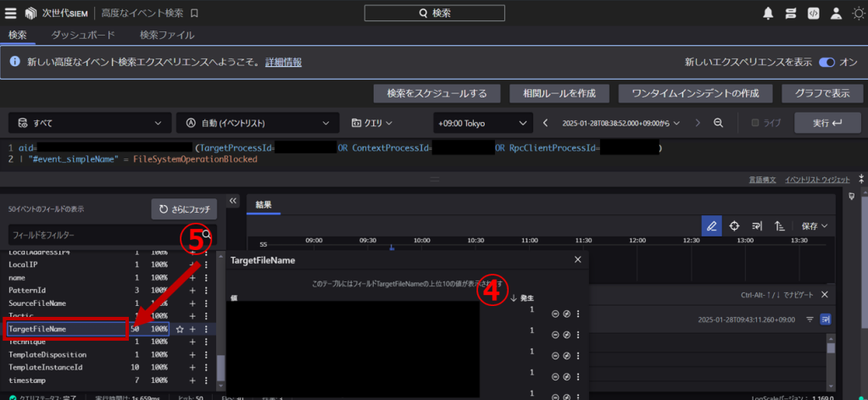Screen dimensions: 868x400
Task: Close the TargetFileName popup
Action: pos(578,259)
